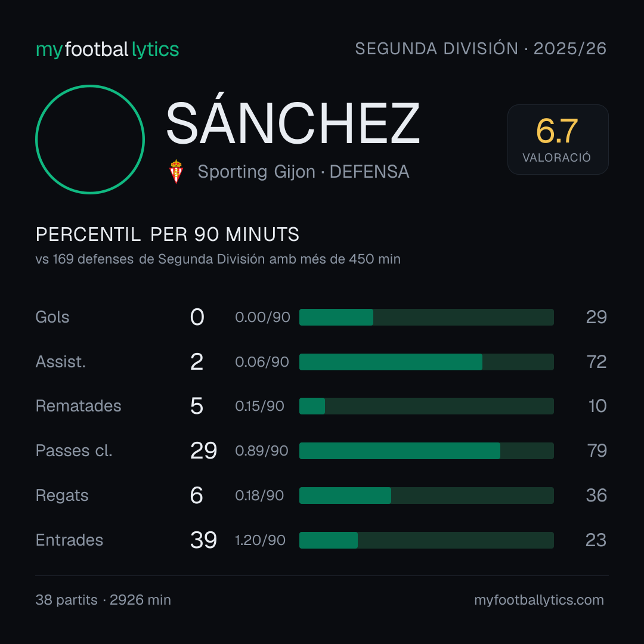The height and width of the screenshot is (644, 644).
Task: Click the Passes cl. percentile bar
Action: point(426,451)
